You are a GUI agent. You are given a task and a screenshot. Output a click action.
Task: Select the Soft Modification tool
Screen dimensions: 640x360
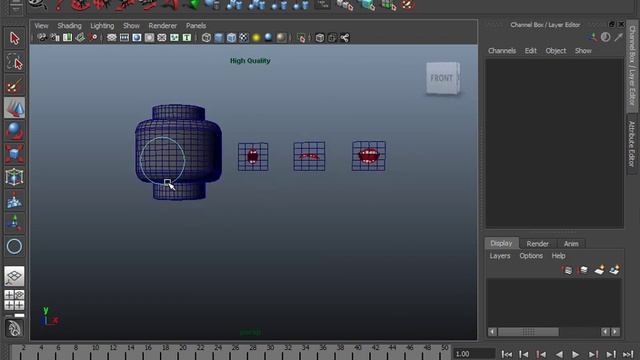(14, 201)
